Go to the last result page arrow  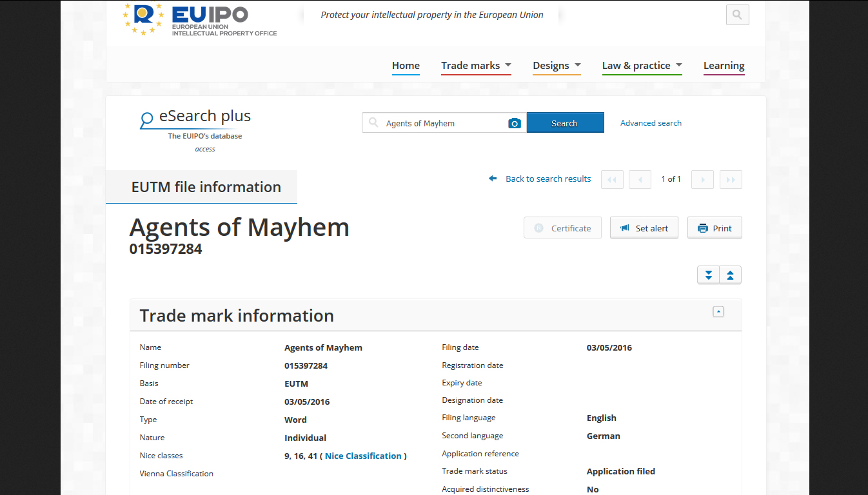(x=731, y=179)
